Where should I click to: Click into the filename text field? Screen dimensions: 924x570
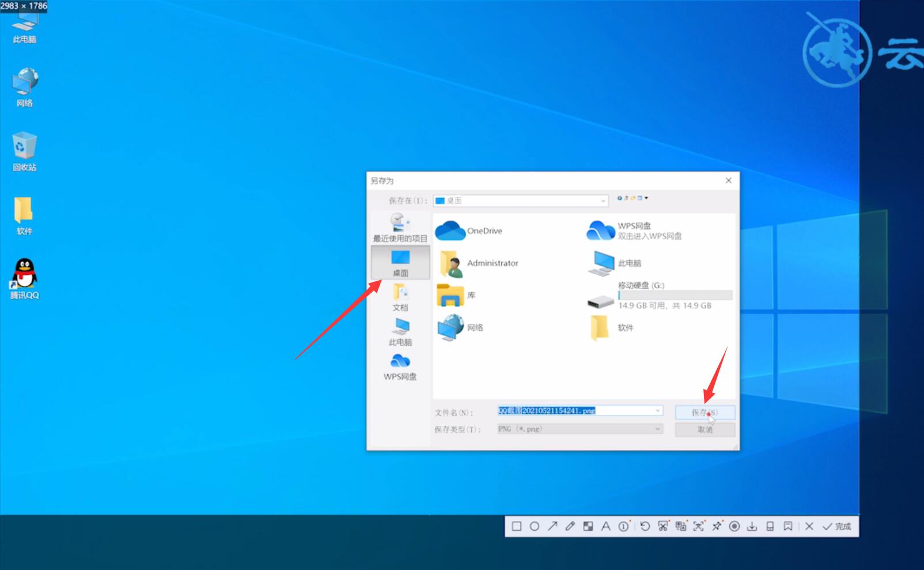click(x=580, y=410)
